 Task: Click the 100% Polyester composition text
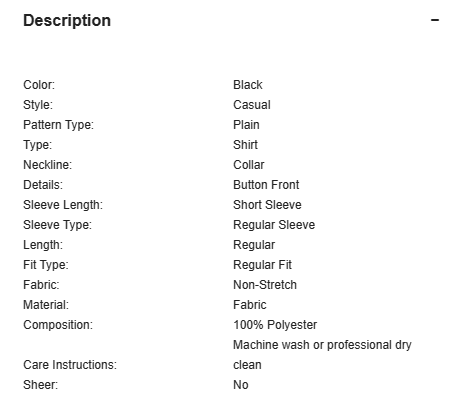click(275, 325)
